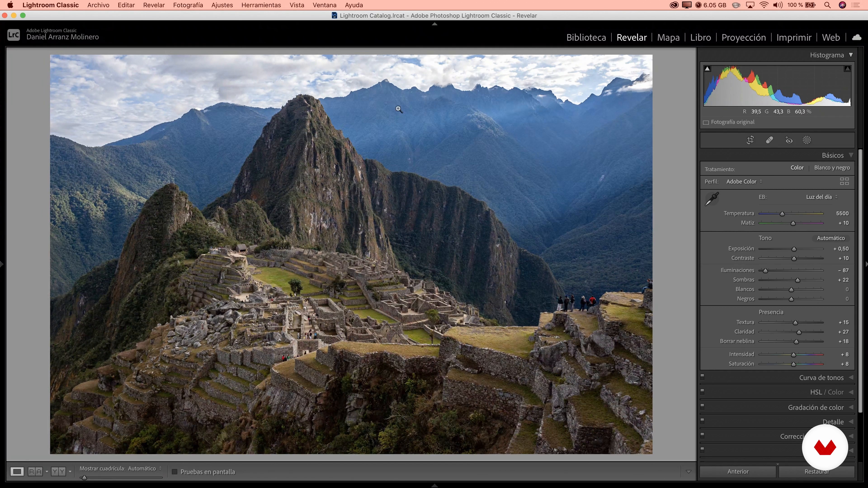This screenshot has height=488, width=868.
Task: Open the Siri menu bar icon
Action: [842, 5]
